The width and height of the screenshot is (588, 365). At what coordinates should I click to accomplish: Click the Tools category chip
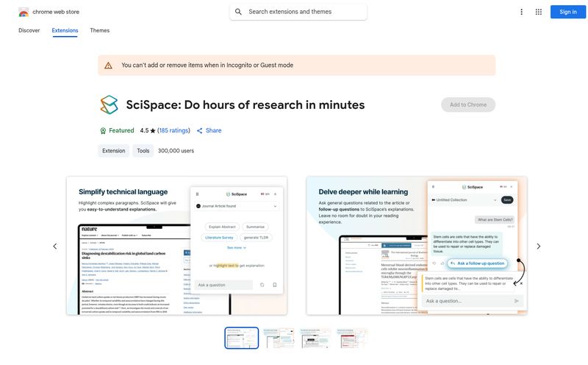[143, 151]
